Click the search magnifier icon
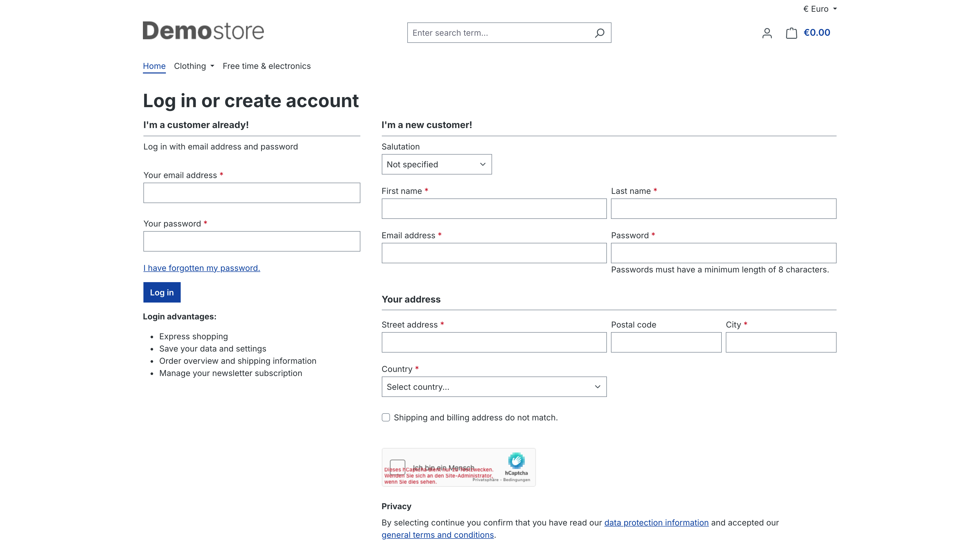Screen dimensions: 980x551 pyautogui.click(x=599, y=33)
